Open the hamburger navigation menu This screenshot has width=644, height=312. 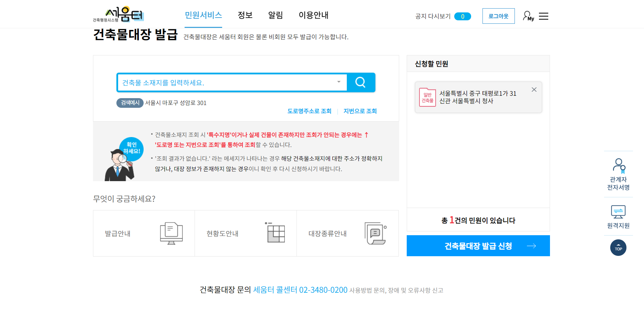[543, 16]
